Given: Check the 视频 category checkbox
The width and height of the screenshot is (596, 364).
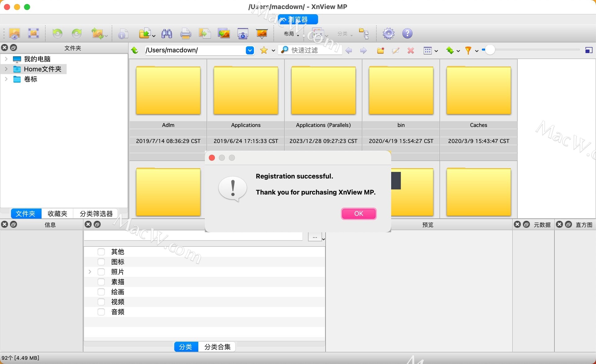Looking at the screenshot, I should pos(101,302).
